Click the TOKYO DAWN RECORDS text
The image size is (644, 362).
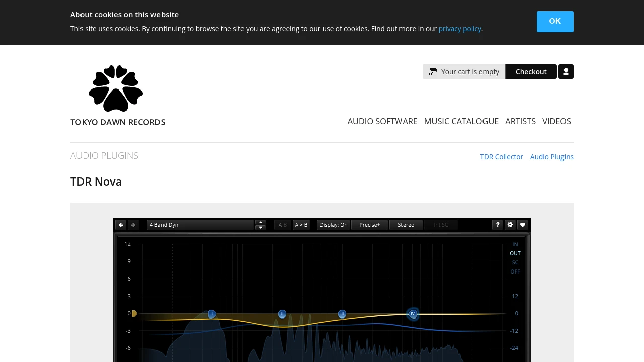point(118,122)
